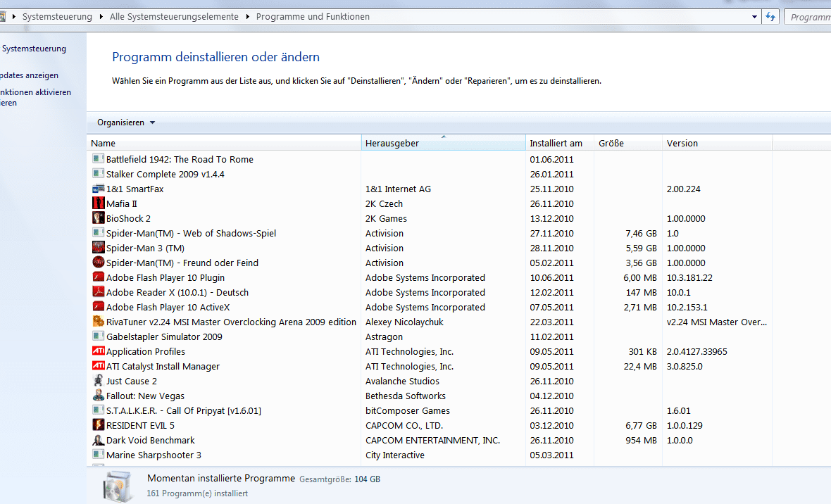Sort by Herausgeber column header
Image resolution: width=831 pixels, height=504 pixels.
(x=443, y=143)
